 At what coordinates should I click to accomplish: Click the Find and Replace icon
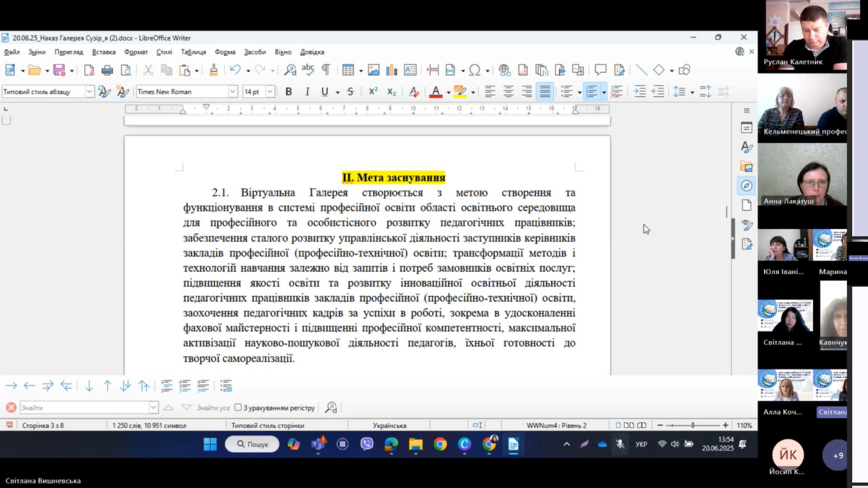(290, 70)
